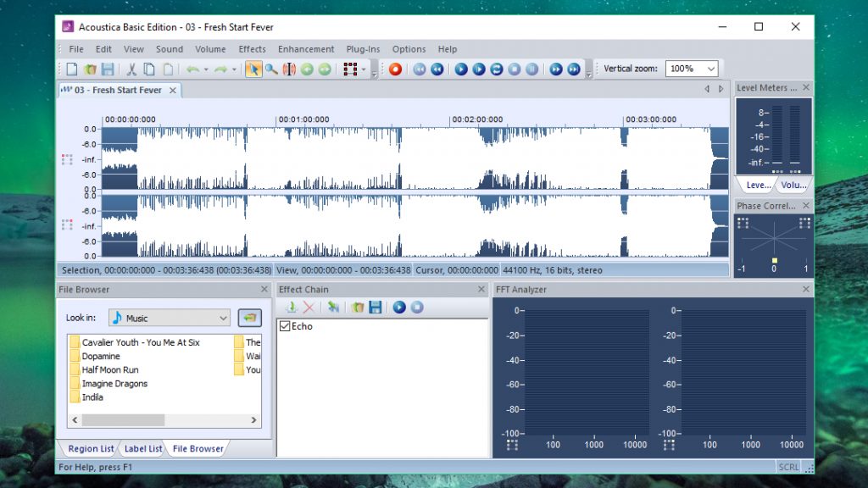Click the Paste toolbar icon

coord(169,69)
